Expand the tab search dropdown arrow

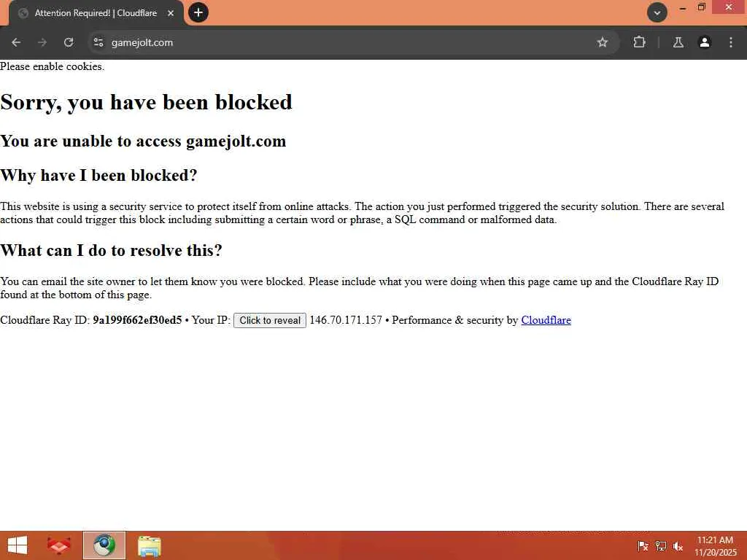pos(657,13)
